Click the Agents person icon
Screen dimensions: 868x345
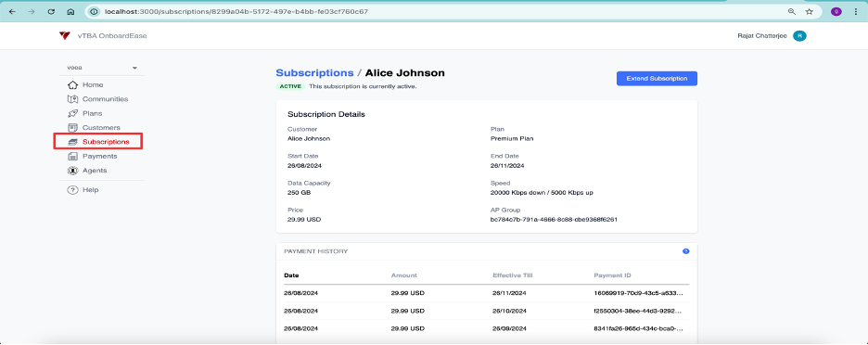tap(72, 171)
